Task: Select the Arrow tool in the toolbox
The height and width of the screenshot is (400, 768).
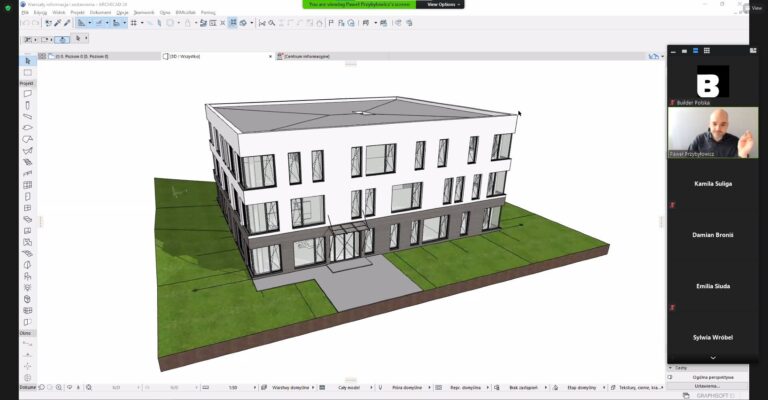Action: (28, 61)
